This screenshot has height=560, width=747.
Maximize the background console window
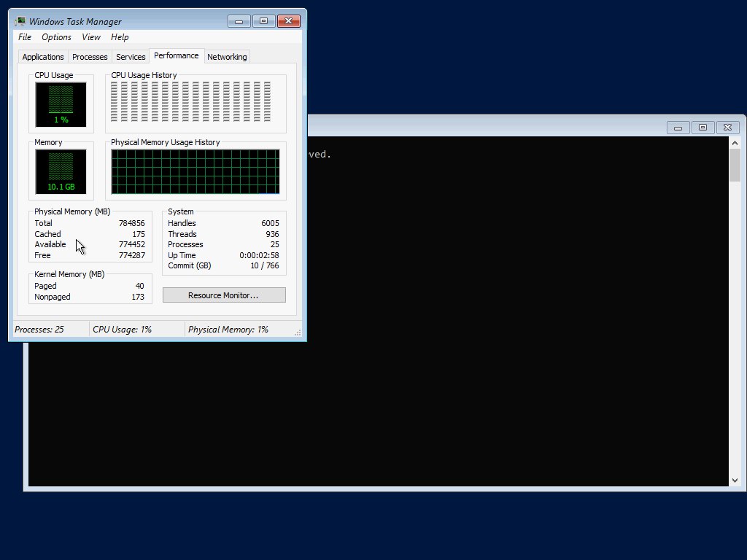(x=703, y=128)
